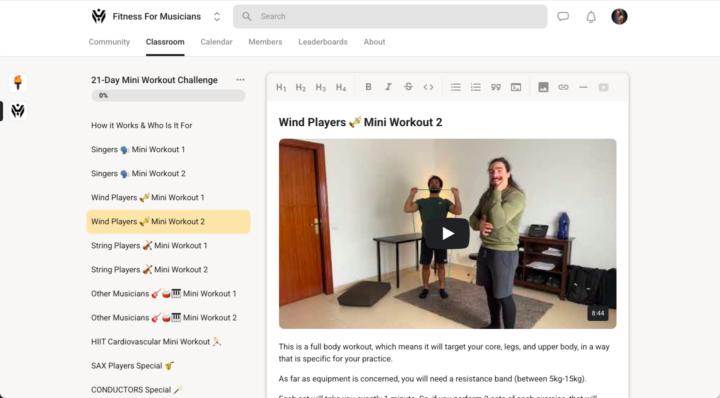Click the resistance band equipment paragraph
The width and height of the screenshot is (720, 398).
pos(433,379)
